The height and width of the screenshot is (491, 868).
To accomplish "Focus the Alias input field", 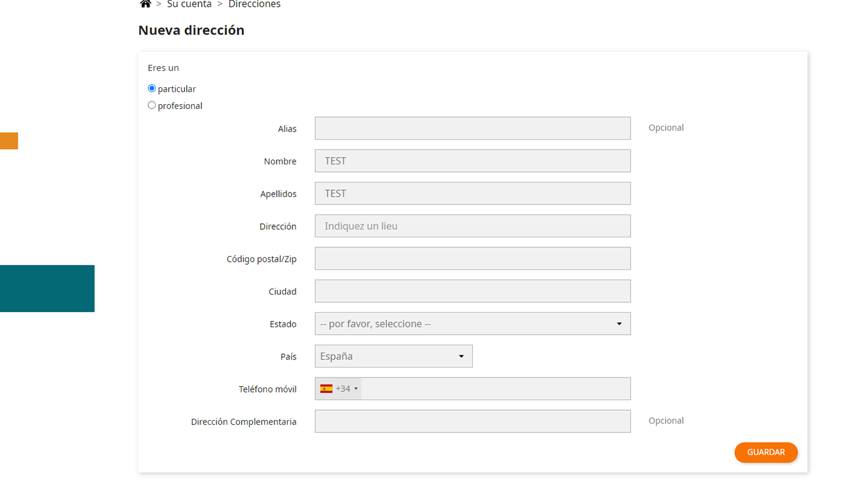I will pyautogui.click(x=472, y=128).
